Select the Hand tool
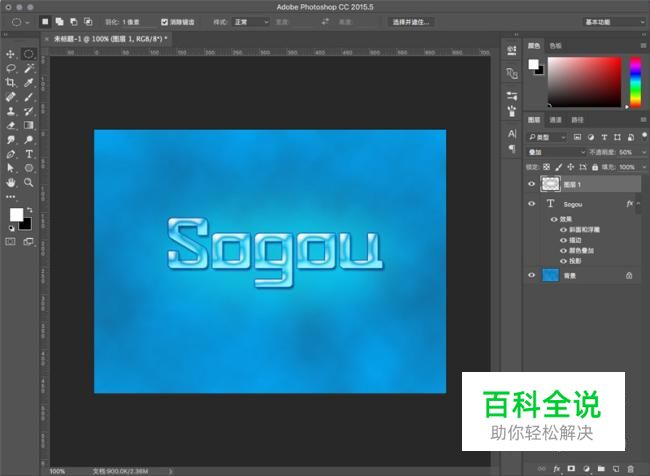The height and width of the screenshot is (476, 650). pyautogui.click(x=11, y=182)
